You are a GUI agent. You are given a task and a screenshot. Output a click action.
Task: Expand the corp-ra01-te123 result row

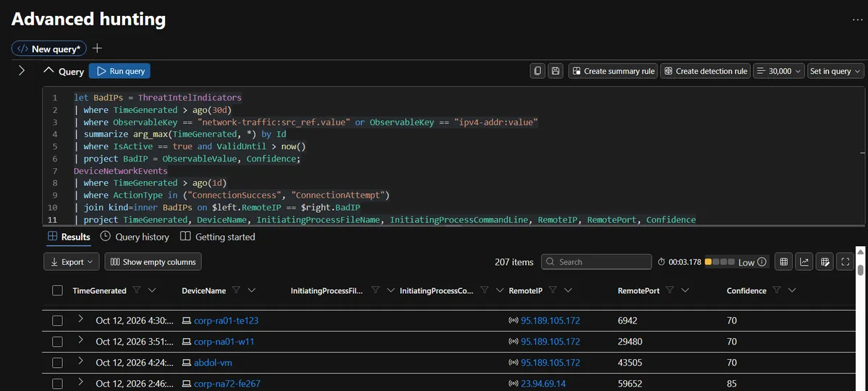point(81,319)
